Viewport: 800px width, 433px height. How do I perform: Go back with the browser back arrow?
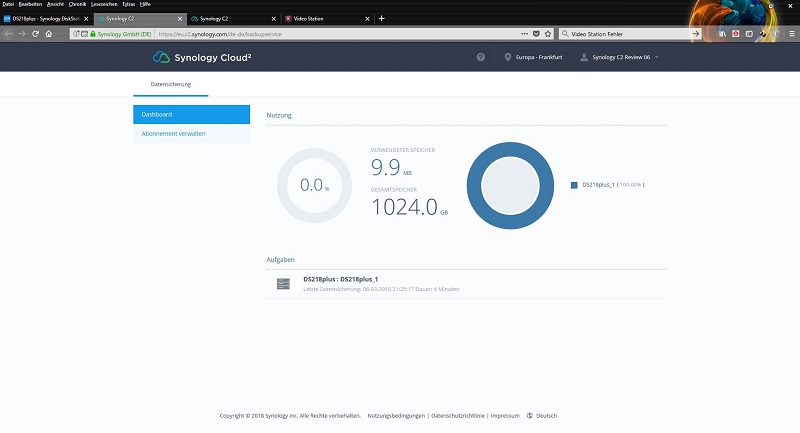(8, 34)
